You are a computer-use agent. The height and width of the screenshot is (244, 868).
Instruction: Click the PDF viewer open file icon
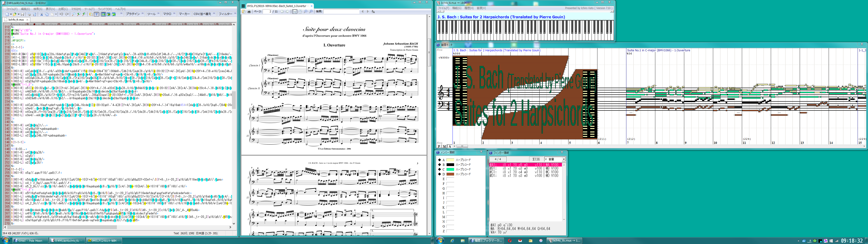244,12
